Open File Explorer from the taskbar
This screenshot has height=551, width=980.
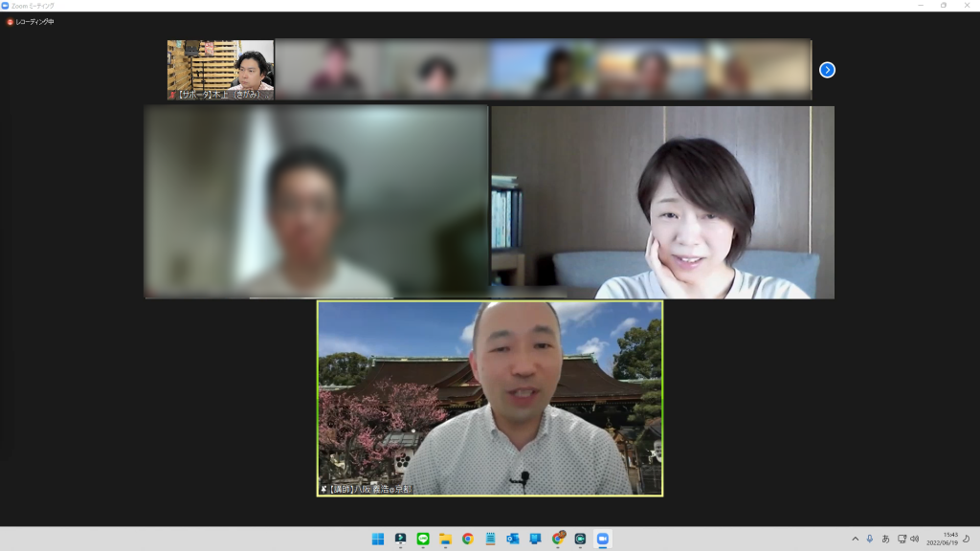445,539
